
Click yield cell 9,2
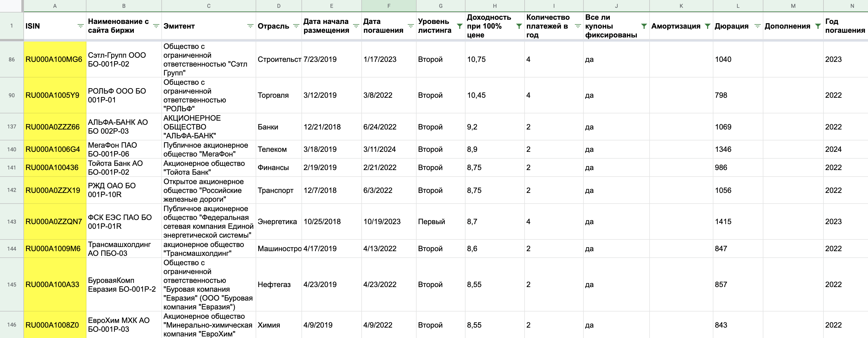pos(495,127)
